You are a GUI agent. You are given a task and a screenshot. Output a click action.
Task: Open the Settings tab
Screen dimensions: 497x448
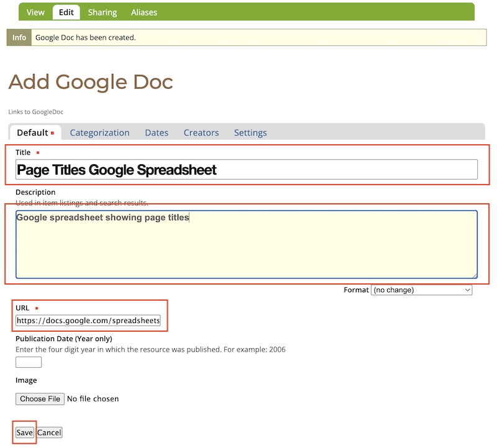[250, 132]
